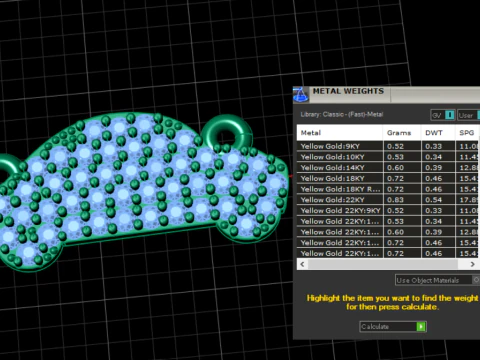Select the Yellow Gold 22KY:9KY row
Image resolution: width=480 pixels, height=360 pixels.
pos(388,210)
